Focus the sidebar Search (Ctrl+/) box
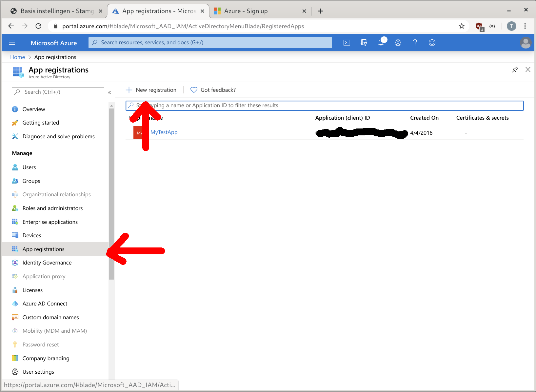536x392 pixels. tap(58, 92)
